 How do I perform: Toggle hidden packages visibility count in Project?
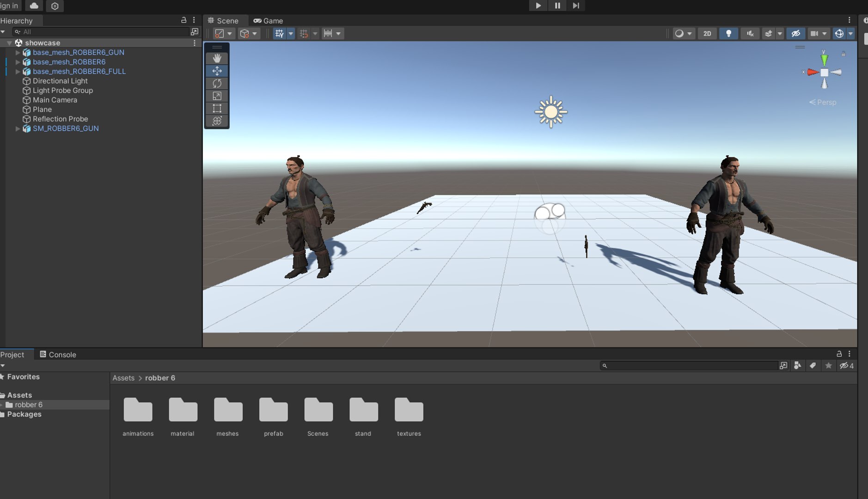click(x=846, y=365)
